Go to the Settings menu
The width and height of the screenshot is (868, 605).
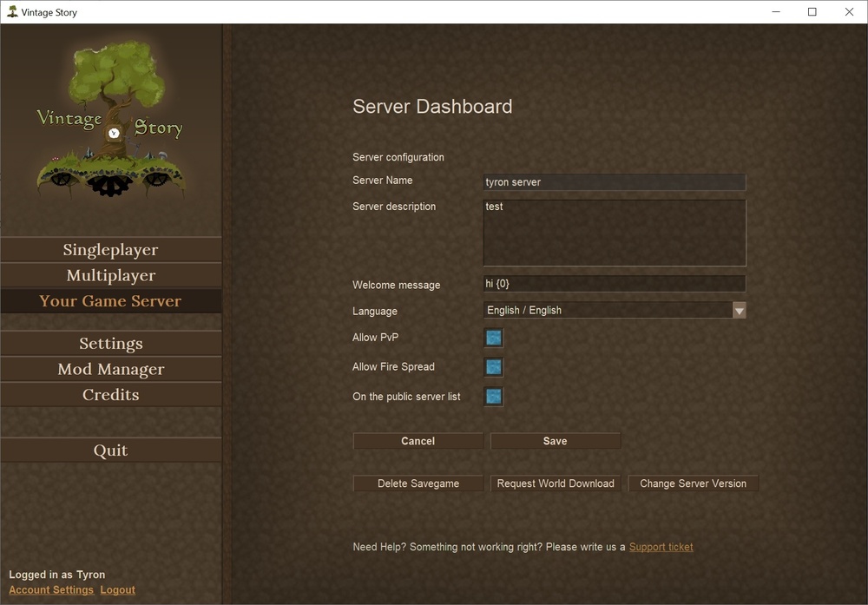click(111, 343)
